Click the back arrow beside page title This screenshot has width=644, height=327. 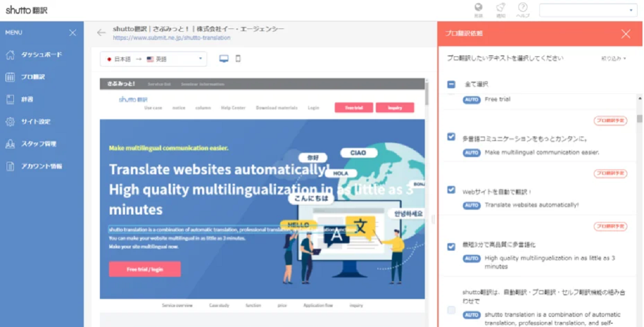point(101,33)
